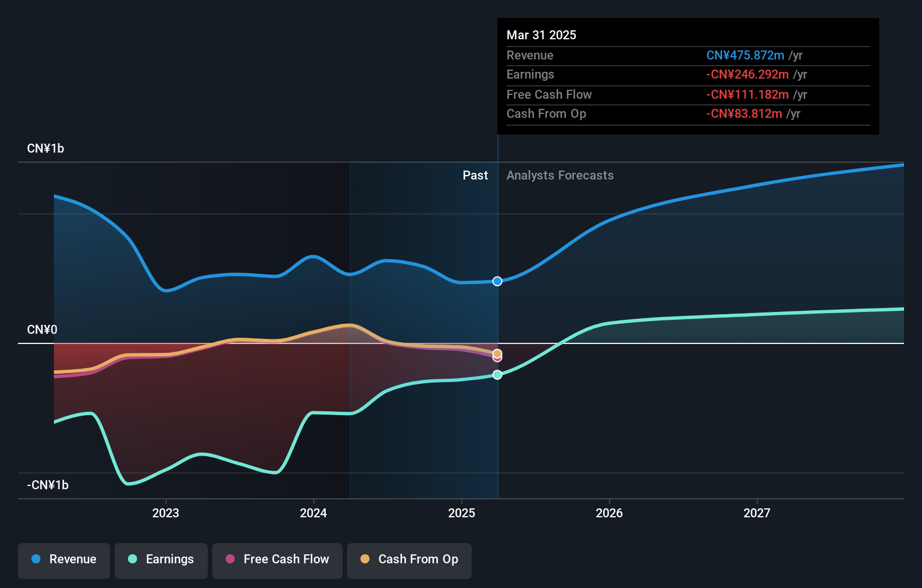This screenshot has height=588, width=922.
Task: Click the Free Cash Flow label in tooltip
Action: tap(549, 94)
